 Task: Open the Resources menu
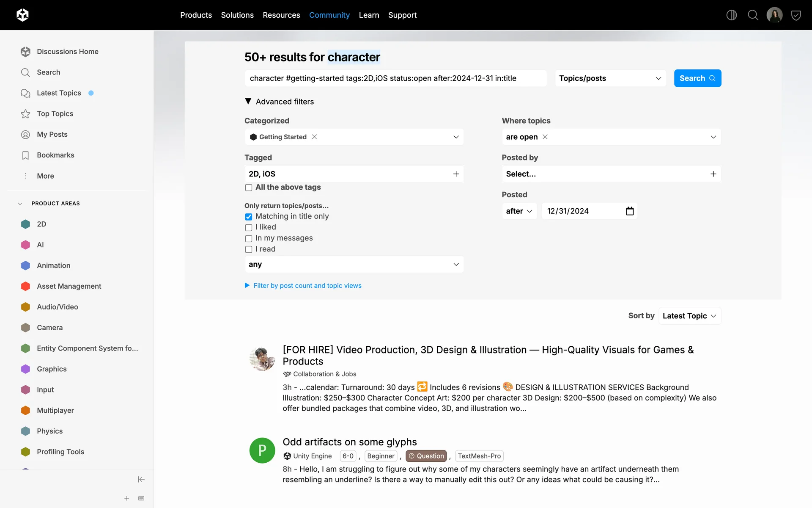pyautogui.click(x=281, y=15)
